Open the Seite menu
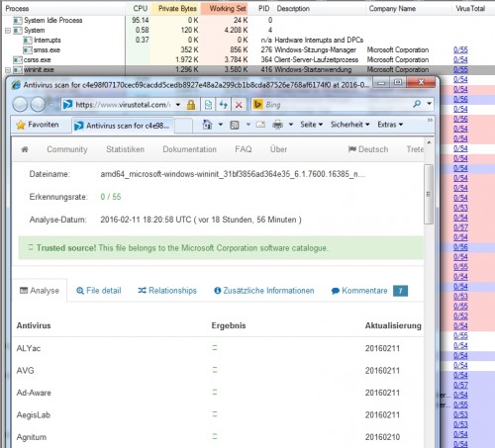 click(x=311, y=125)
